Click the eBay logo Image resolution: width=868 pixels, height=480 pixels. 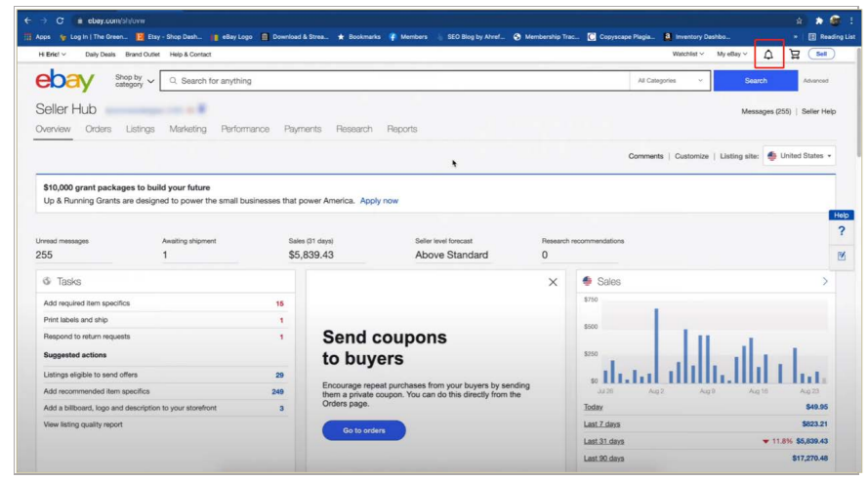[64, 81]
